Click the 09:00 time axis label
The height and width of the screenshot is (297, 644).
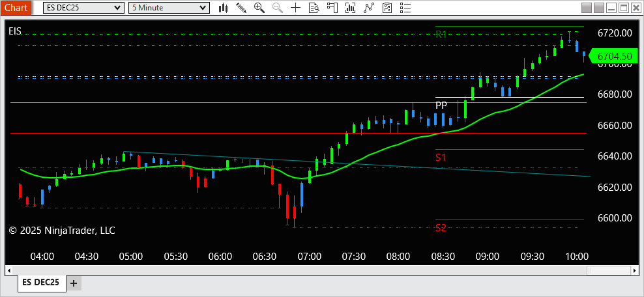pos(488,257)
